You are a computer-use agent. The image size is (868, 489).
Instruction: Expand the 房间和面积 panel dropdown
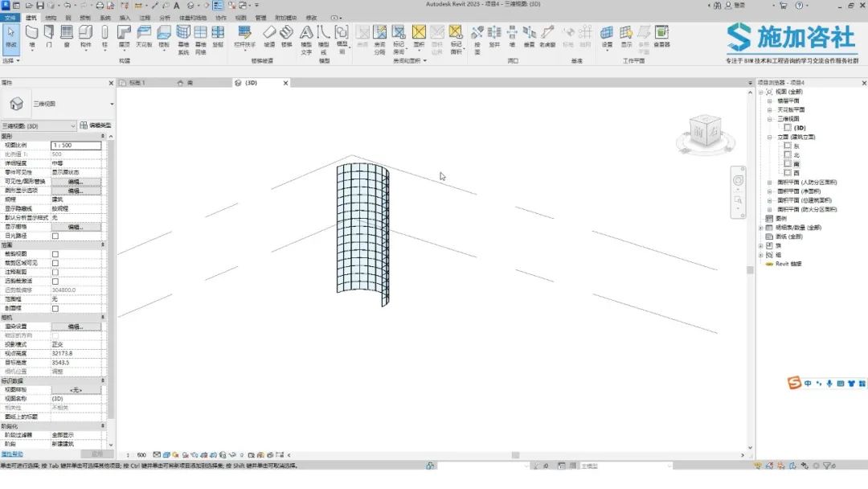410,61
